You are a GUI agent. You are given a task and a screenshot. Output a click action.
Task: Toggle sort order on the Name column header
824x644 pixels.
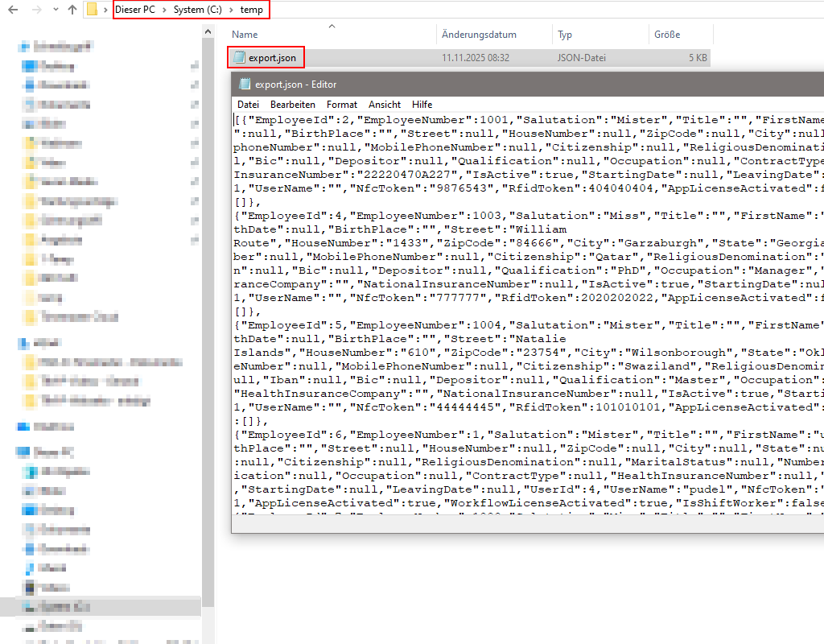click(243, 35)
